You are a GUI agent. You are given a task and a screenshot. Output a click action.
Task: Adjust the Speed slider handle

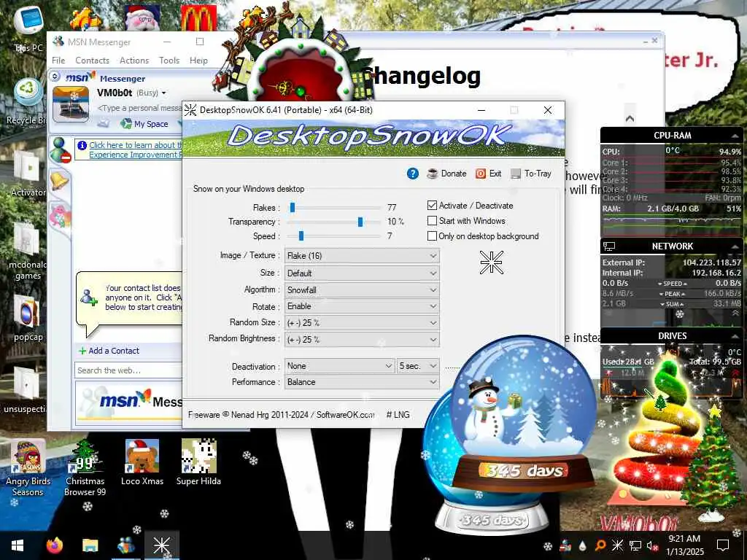pyautogui.click(x=301, y=236)
